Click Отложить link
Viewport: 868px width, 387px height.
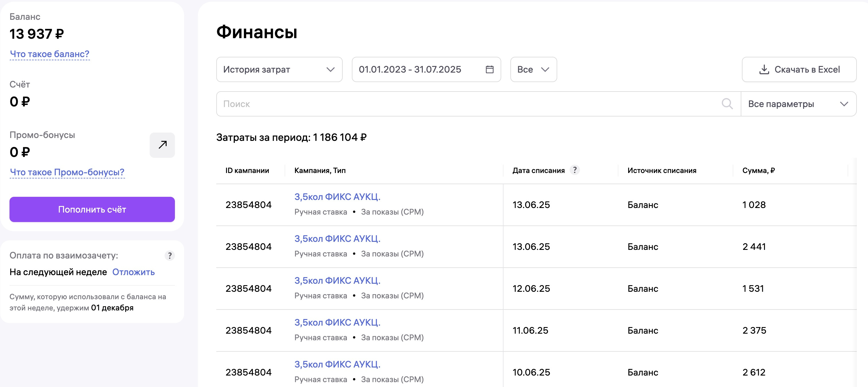[x=134, y=272]
